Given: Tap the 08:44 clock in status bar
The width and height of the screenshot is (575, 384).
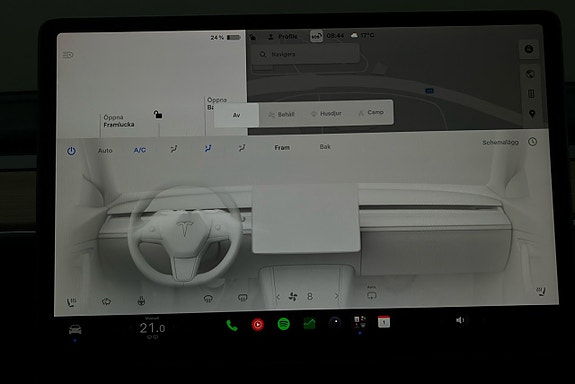Looking at the screenshot, I should (x=335, y=36).
